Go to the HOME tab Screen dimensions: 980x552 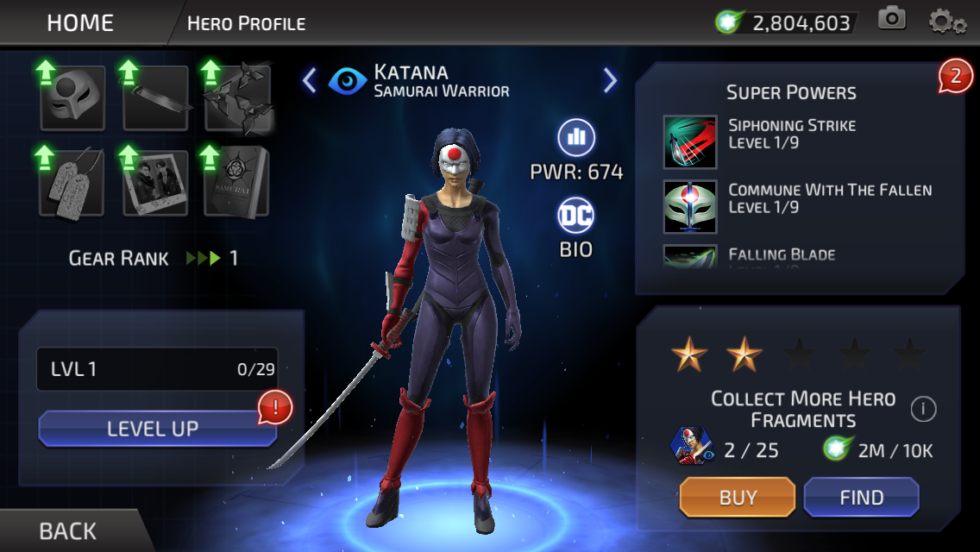pyautogui.click(x=80, y=23)
